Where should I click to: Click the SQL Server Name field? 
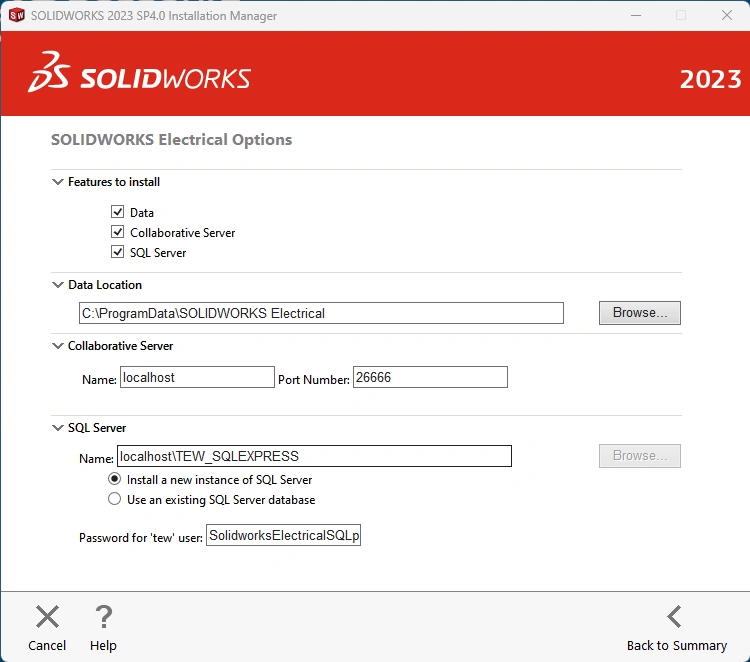(314, 456)
